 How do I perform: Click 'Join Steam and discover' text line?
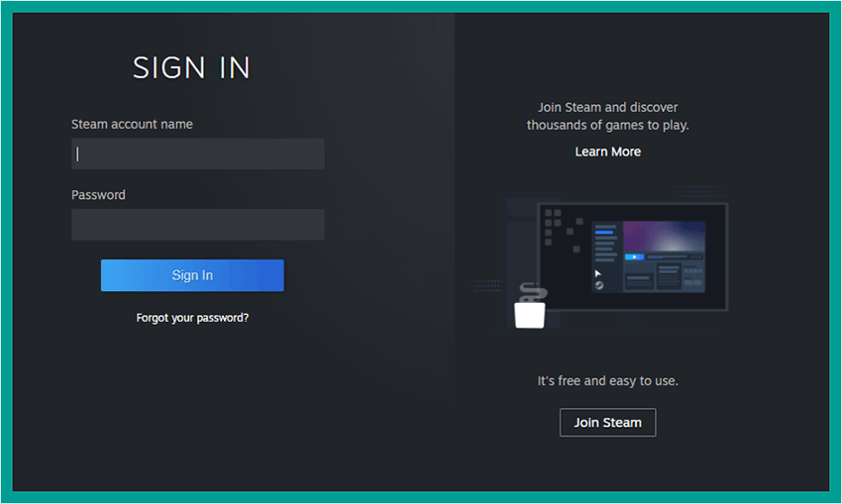click(608, 107)
